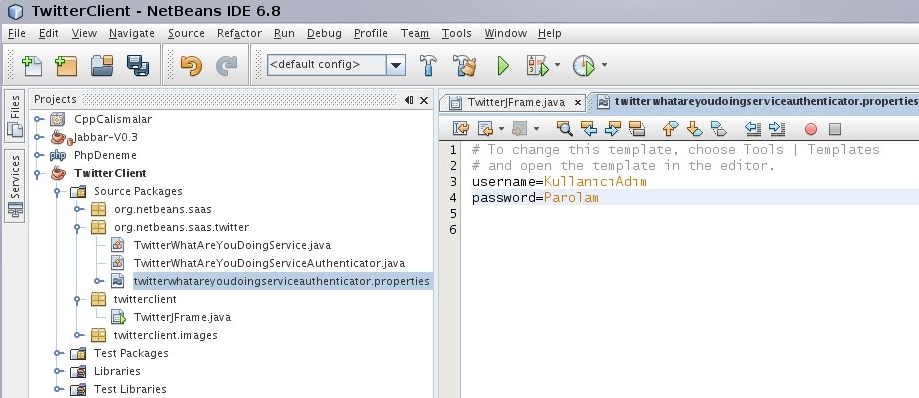The image size is (919, 398).
Task: Open the Services side panel button
Action: [15, 186]
